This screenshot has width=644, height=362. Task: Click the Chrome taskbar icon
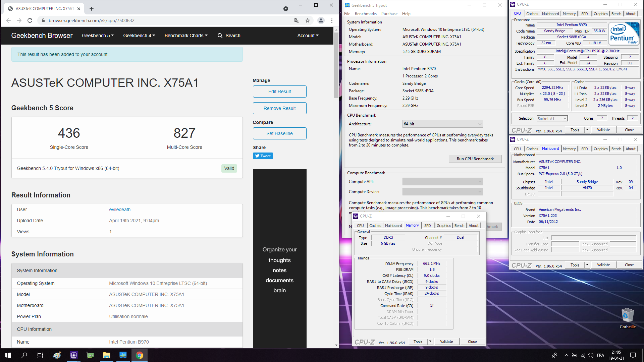point(140,355)
